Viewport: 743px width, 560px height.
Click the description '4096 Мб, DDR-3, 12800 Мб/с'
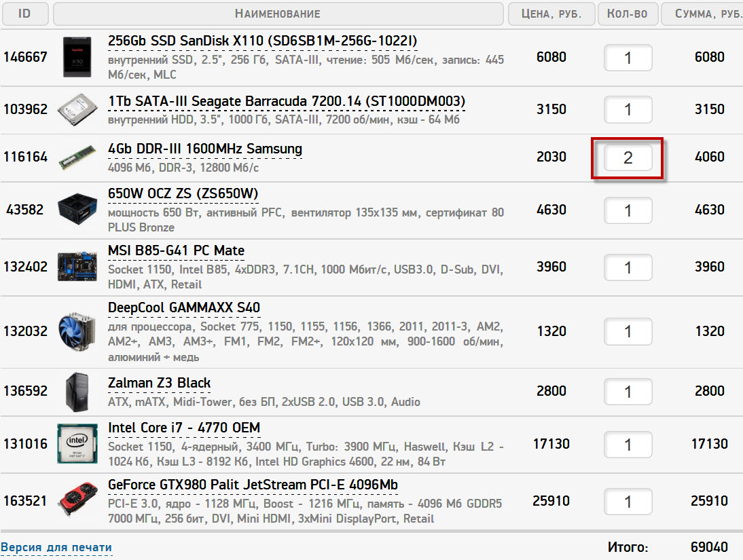point(183,168)
